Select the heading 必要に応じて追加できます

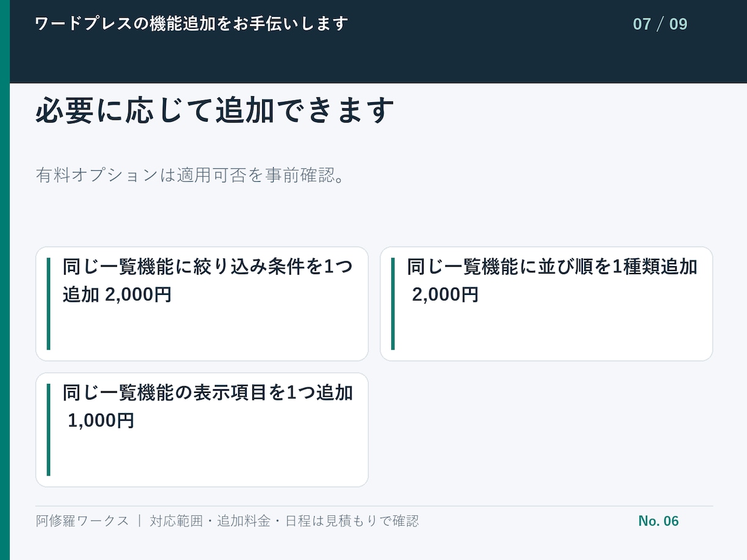[214, 111]
